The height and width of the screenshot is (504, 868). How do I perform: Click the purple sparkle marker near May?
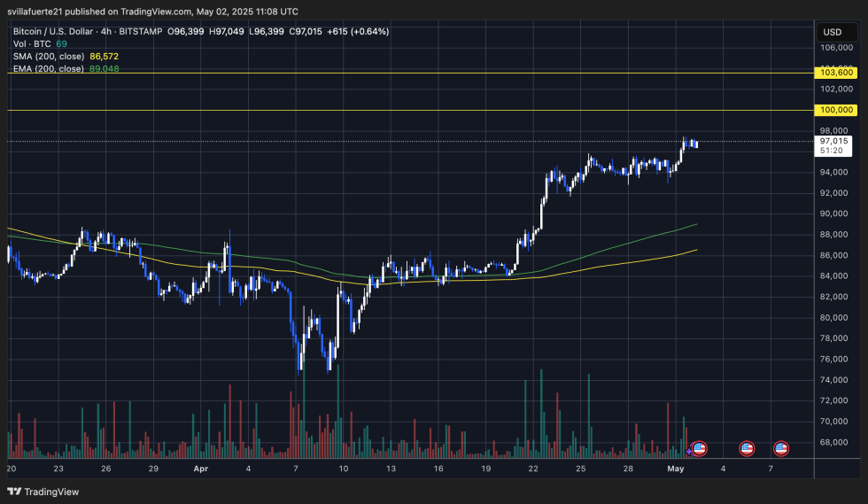coord(689,452)
